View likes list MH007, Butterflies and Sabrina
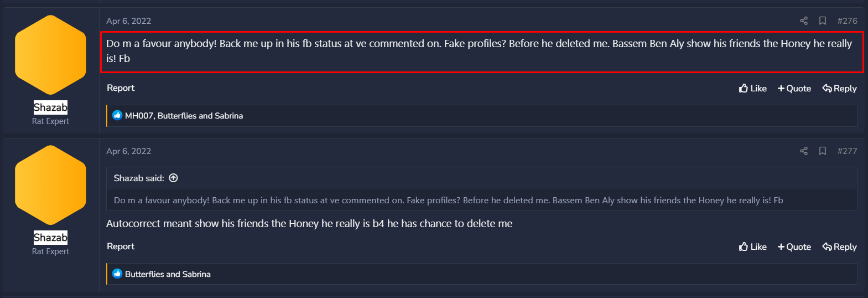The image size is (868, 298). coord(184,116)
